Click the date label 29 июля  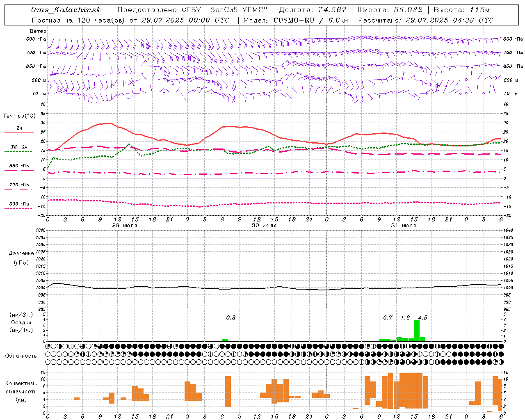pos(125,226)
